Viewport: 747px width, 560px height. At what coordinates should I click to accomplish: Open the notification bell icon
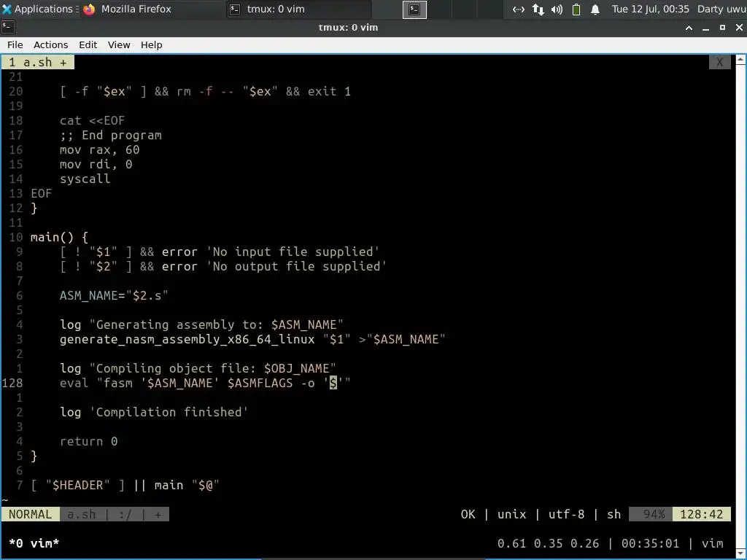(595, 9)
